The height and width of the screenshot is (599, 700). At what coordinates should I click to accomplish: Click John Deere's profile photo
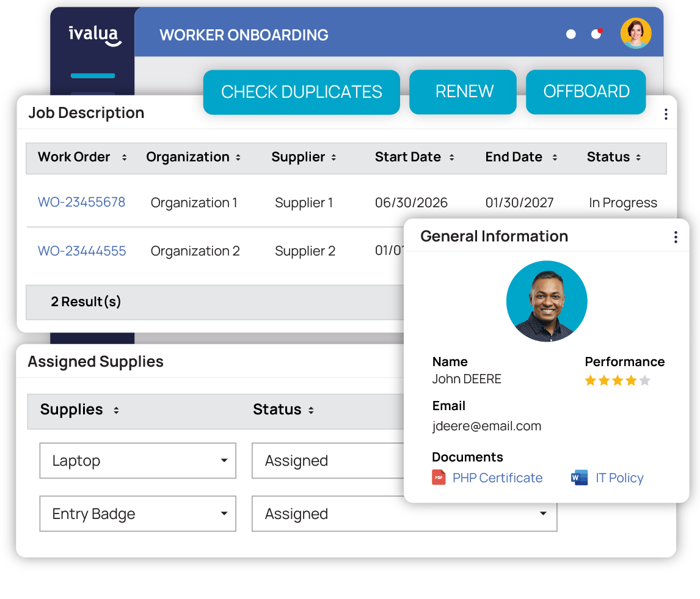tap(547, 301)
